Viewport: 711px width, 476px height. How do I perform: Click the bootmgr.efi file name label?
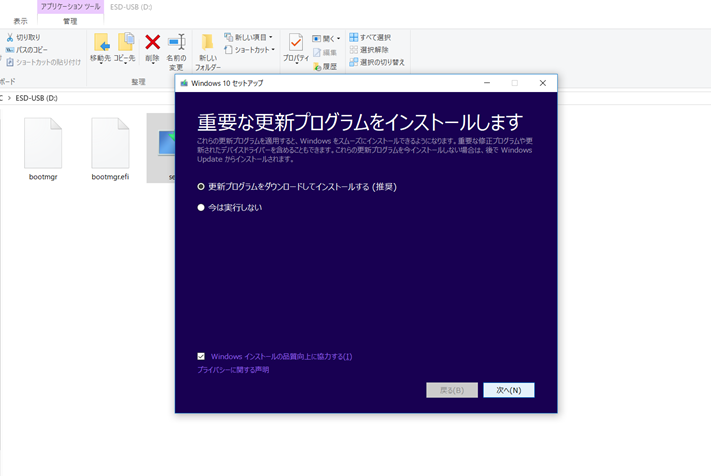[110, 177]
